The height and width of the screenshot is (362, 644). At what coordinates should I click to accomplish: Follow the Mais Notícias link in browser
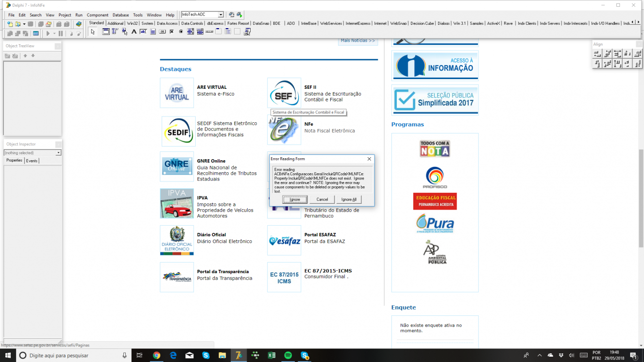358,41
